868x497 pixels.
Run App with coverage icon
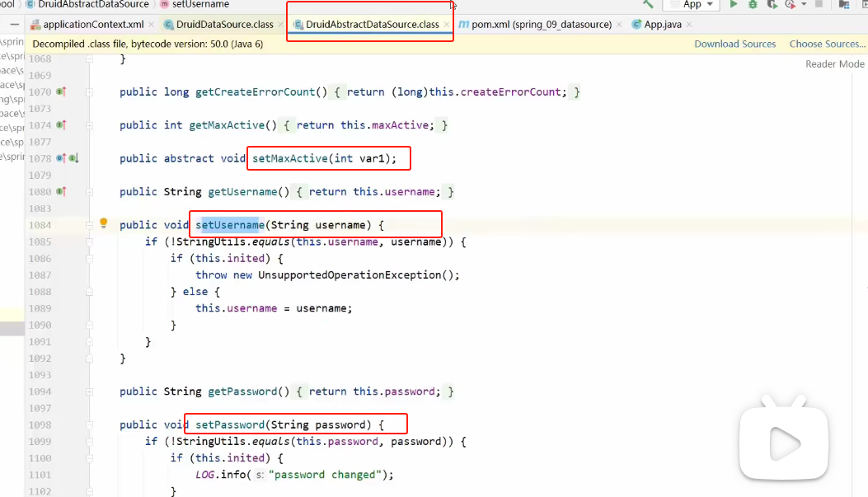(772, 4)
